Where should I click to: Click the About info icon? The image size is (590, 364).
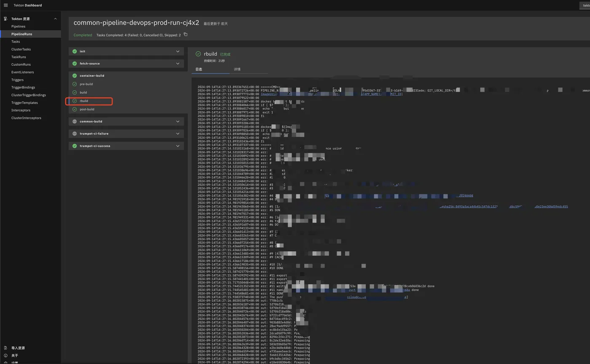pyautogui.click(x=5, y=356)
